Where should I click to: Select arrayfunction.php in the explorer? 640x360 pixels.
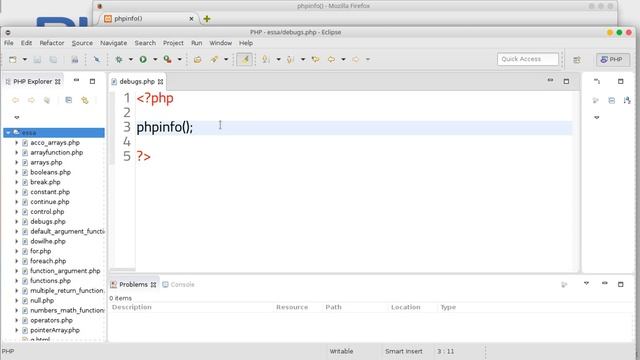(x=56, y=152)
